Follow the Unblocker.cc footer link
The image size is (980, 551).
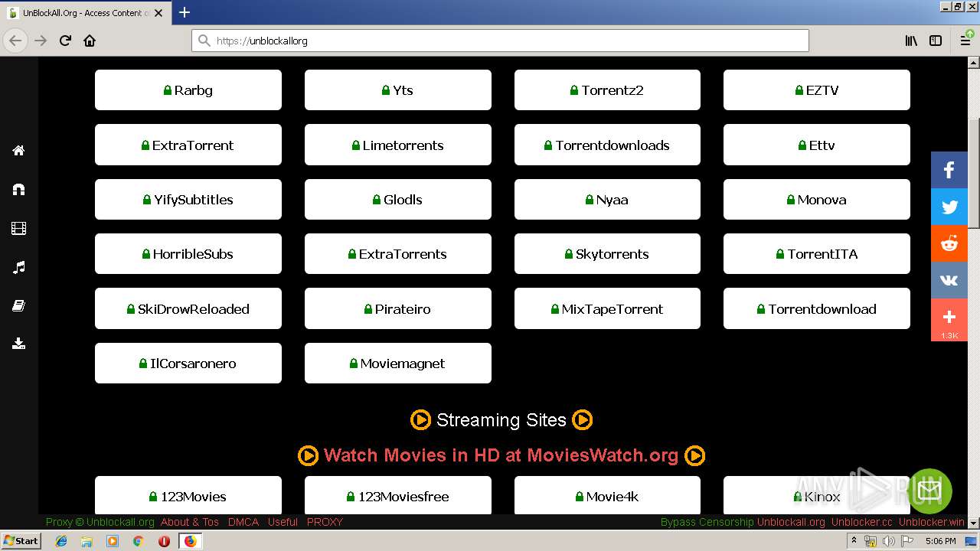pos(862,522)
